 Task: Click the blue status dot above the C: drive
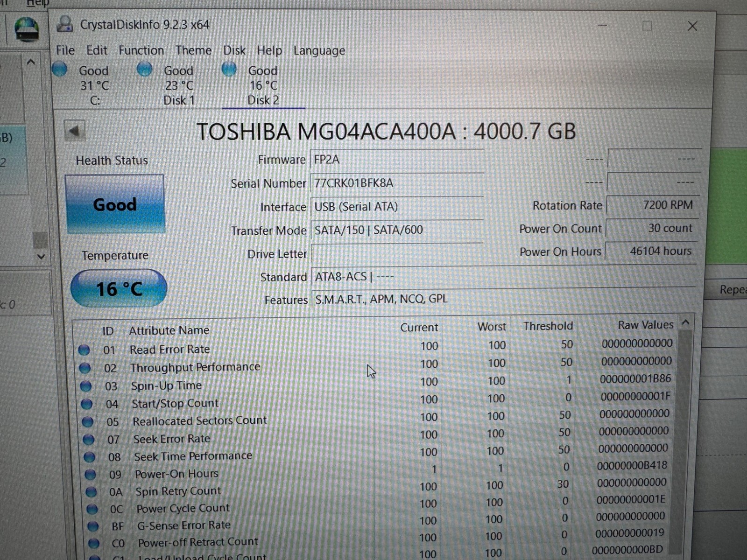coord(60,69)
